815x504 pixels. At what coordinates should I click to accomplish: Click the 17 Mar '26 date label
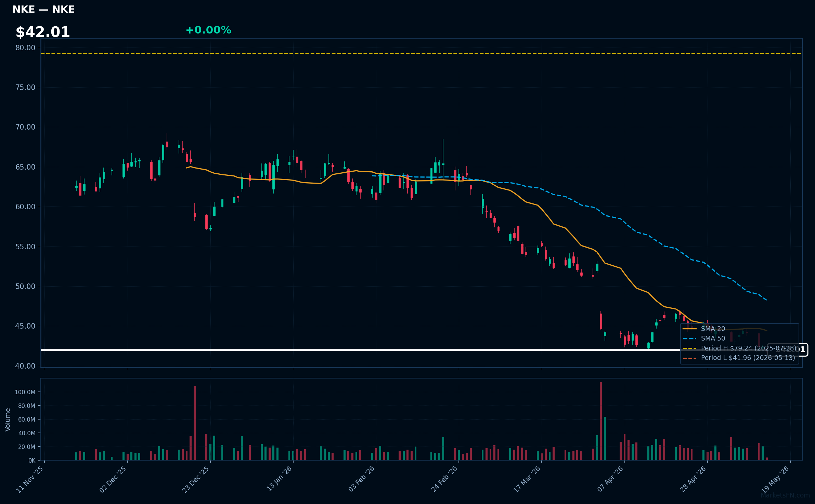point(527,479)
